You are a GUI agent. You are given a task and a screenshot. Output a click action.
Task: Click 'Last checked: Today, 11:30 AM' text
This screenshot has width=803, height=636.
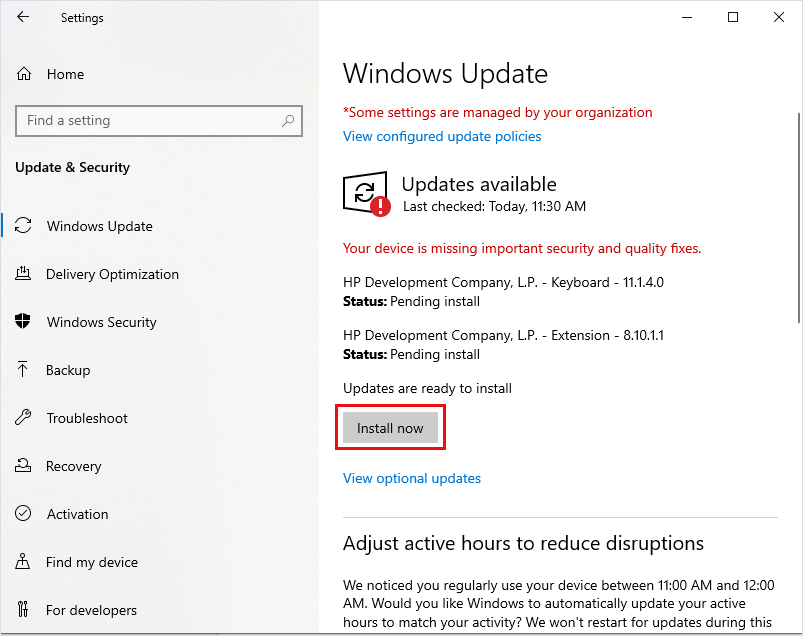[x=494, y=206]
